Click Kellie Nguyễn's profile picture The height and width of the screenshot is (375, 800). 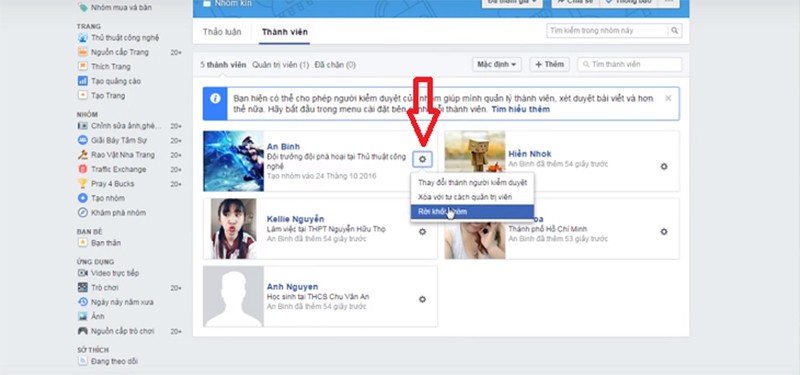point(234,229)
